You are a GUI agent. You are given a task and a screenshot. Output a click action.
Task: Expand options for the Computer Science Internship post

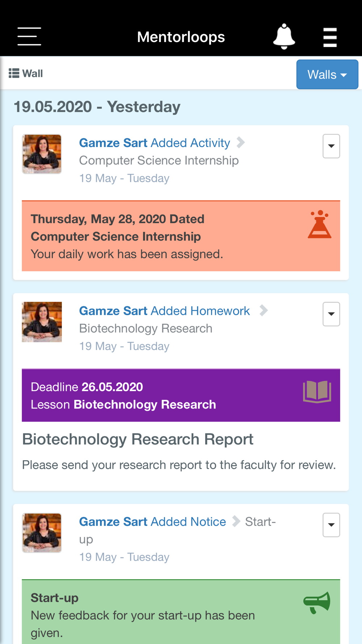click(331, 146)
